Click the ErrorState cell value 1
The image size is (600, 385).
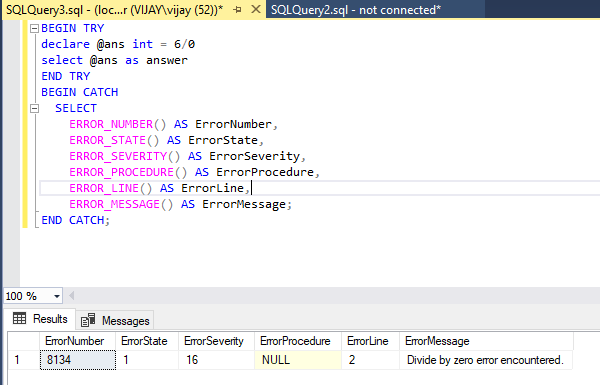tap(147, 360)
